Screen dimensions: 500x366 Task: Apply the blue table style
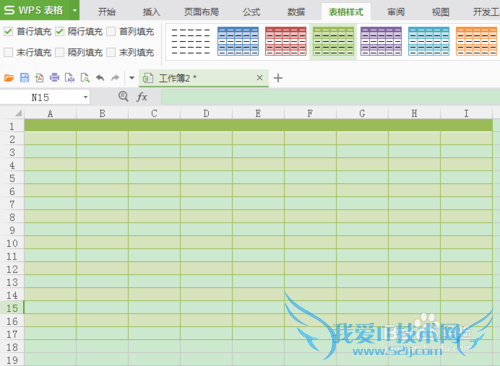pyautogui.click(x=238, y=41)
